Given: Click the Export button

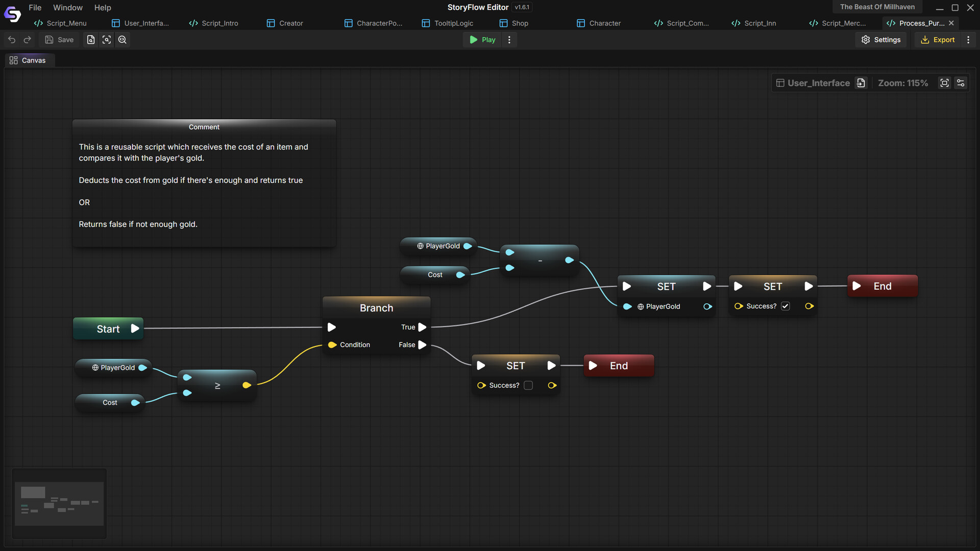Looking at the screenshot, I should click(x=937, y=40).
